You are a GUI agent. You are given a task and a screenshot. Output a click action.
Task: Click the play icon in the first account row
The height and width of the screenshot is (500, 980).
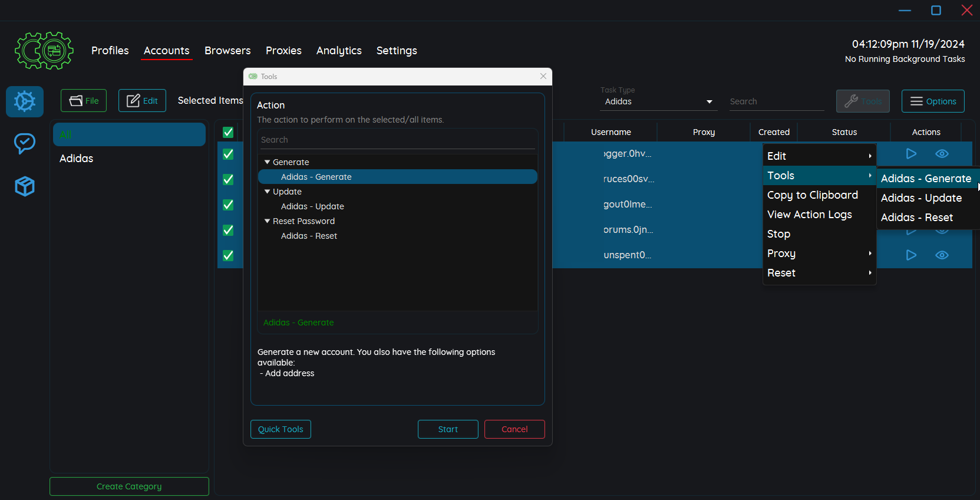tap(910, 154)
